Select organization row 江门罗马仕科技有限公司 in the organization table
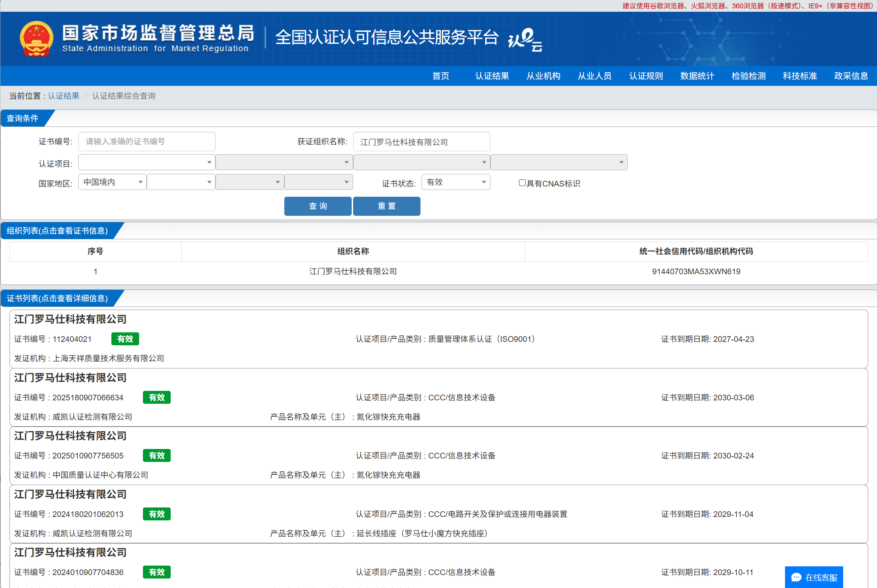This screenshot has width=877, height=588. [439, 271]
